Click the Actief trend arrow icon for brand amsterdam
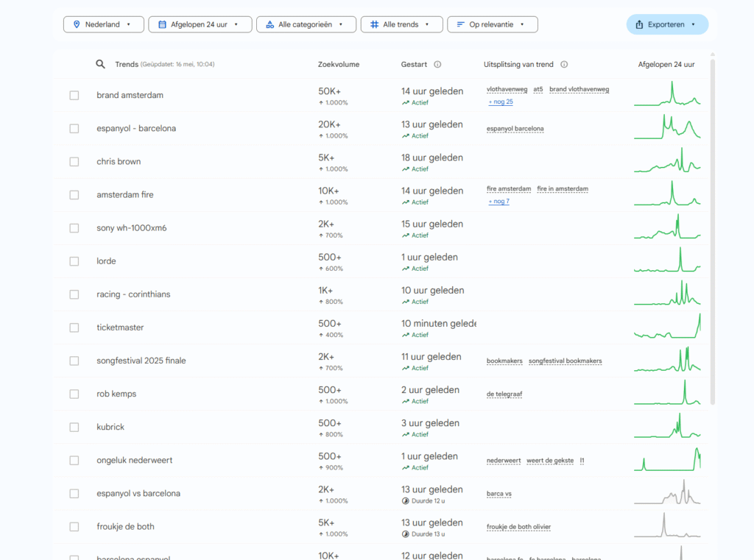754x560 pixels. click(406, 103)
